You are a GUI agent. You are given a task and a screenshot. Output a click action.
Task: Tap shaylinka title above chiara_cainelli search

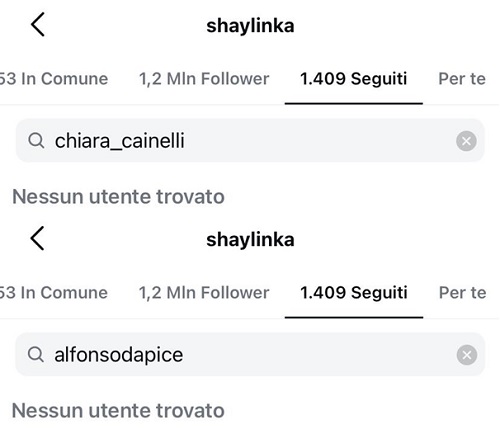tap(250, 26)
